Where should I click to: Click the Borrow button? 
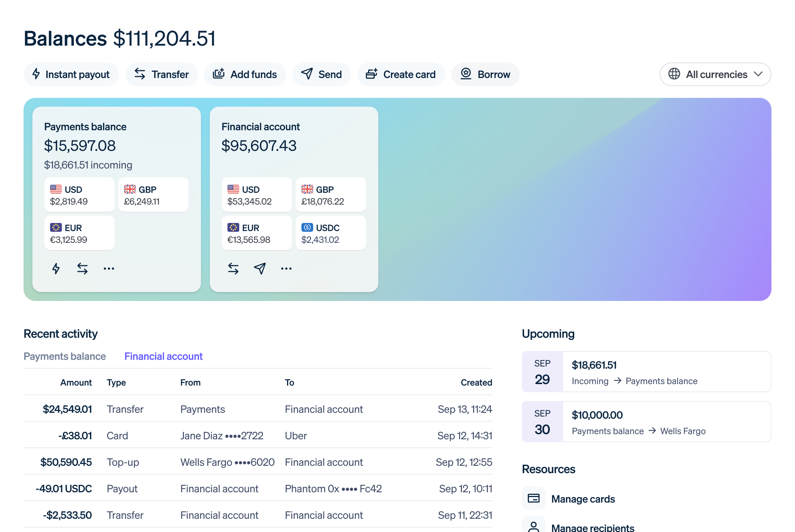(485, 74)
